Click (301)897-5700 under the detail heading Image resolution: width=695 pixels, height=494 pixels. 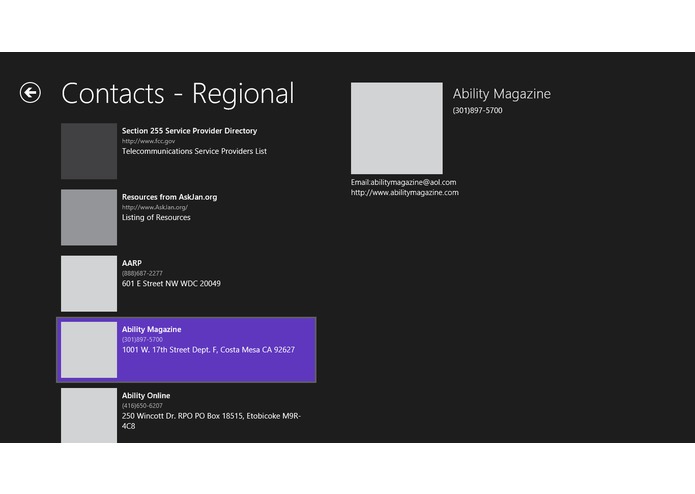point(477,110)
